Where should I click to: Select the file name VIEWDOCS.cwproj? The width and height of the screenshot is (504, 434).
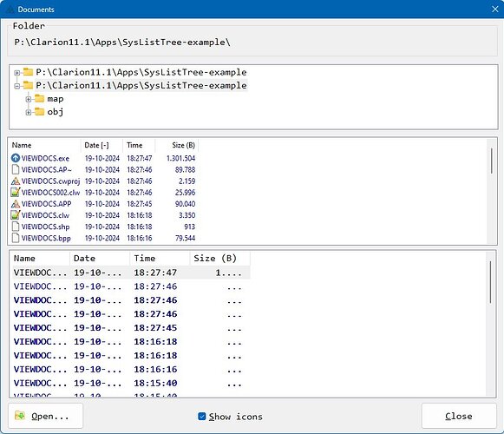51,181
